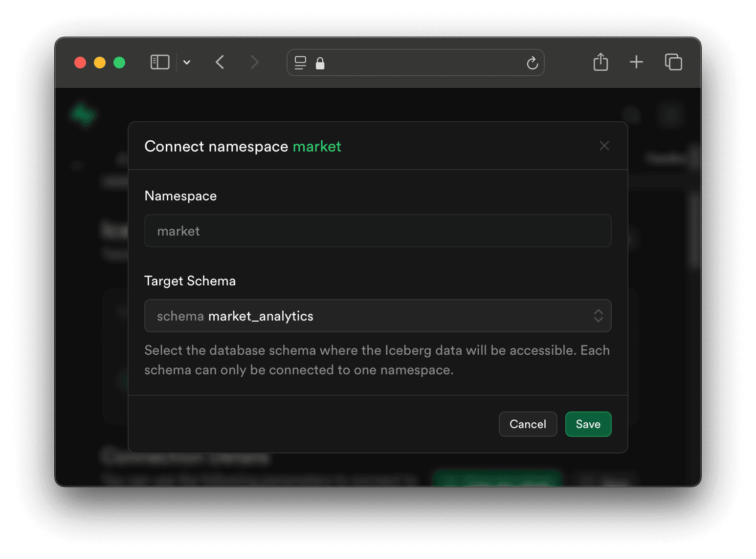Screen dimensions: 756x559
Task: Open the browser Share menu
Action: 600,63
